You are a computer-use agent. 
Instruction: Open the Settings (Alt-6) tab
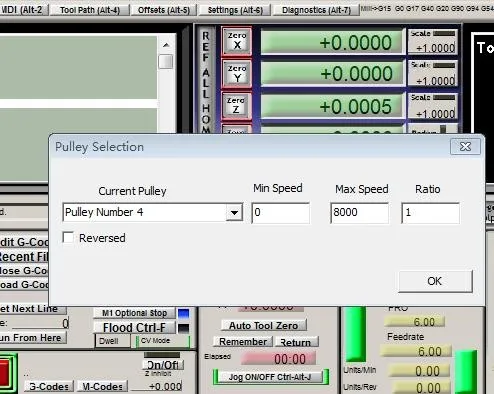click(x=235, y=10)
